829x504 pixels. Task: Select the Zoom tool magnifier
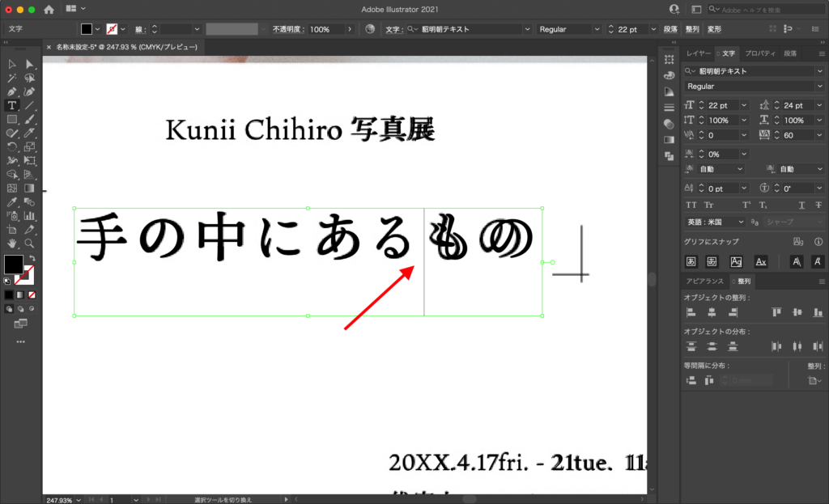(30, 243)
